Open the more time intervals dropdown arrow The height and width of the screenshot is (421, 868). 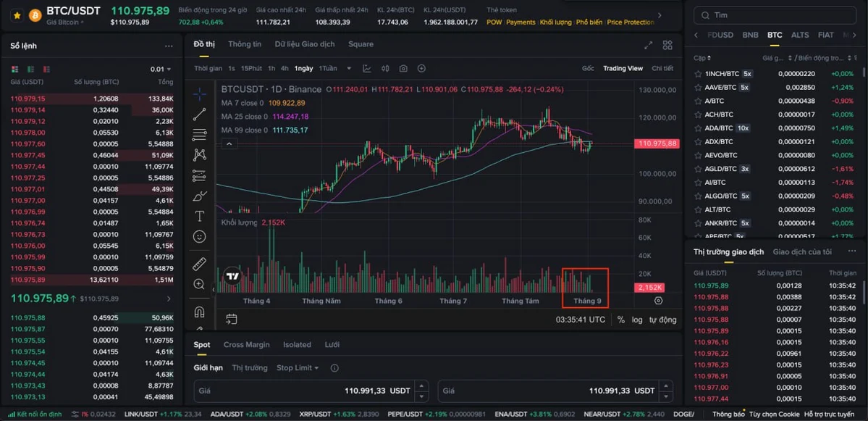(x=349, y=68)
